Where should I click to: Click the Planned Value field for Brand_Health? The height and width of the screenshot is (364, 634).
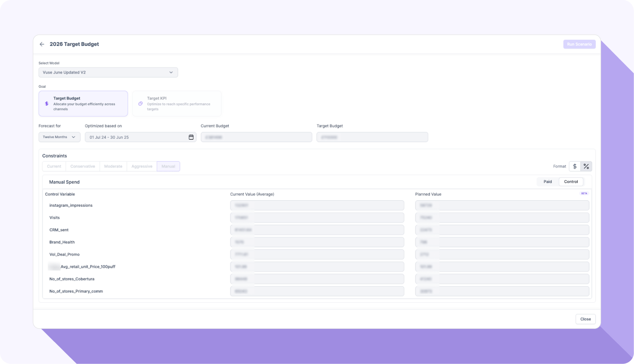pos(502,242)
